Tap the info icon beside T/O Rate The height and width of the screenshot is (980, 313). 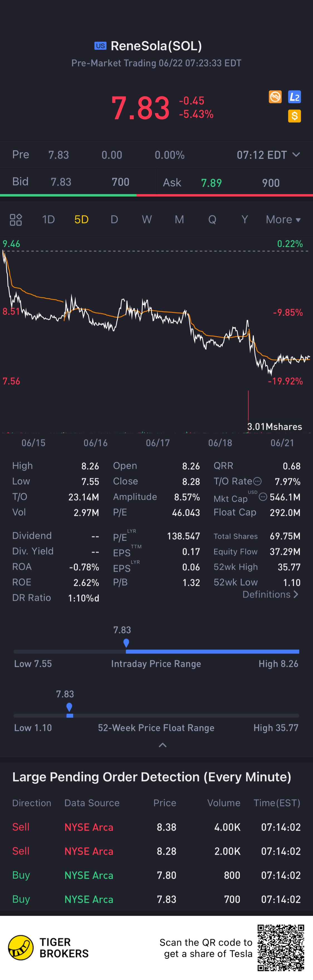pos(257,481)
